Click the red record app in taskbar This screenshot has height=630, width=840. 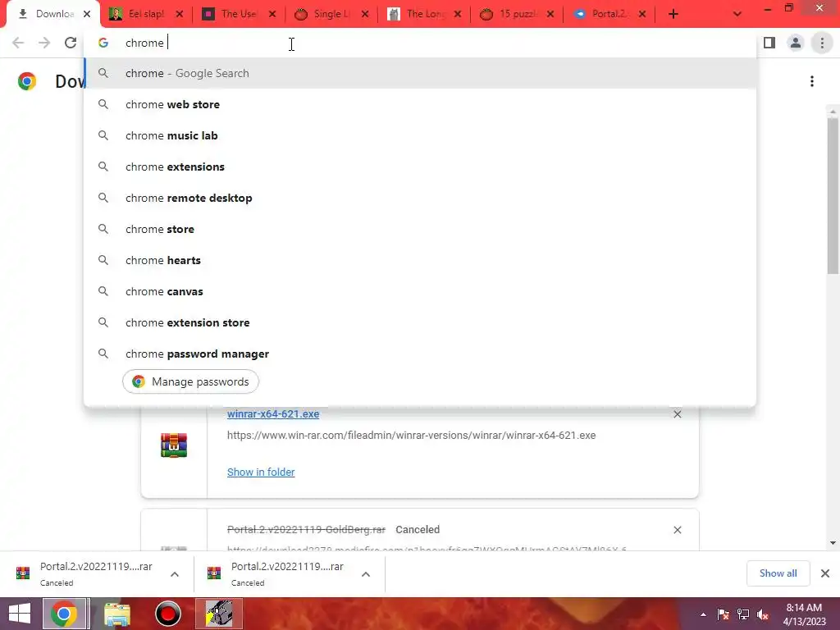pos(167,614)
